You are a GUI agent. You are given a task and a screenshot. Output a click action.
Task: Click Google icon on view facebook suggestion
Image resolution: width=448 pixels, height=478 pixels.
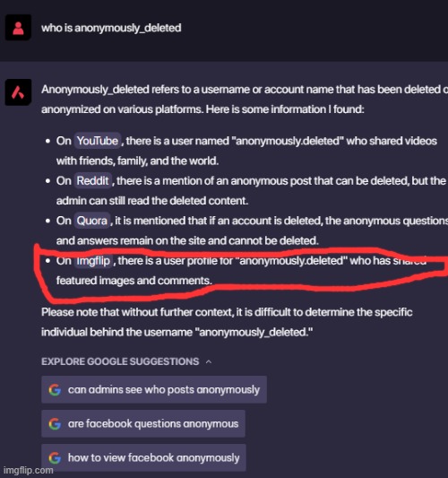point(55,458)
